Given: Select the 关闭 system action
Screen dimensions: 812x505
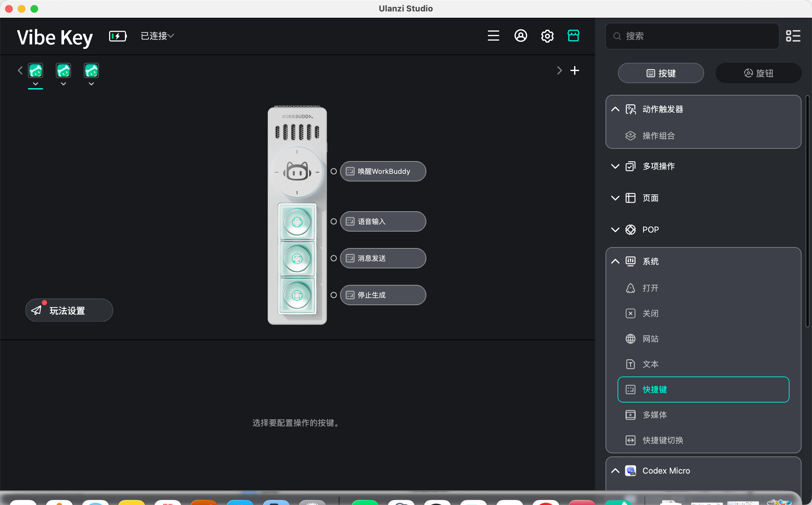Looking at the screenshot, I should tap(703, 313).
